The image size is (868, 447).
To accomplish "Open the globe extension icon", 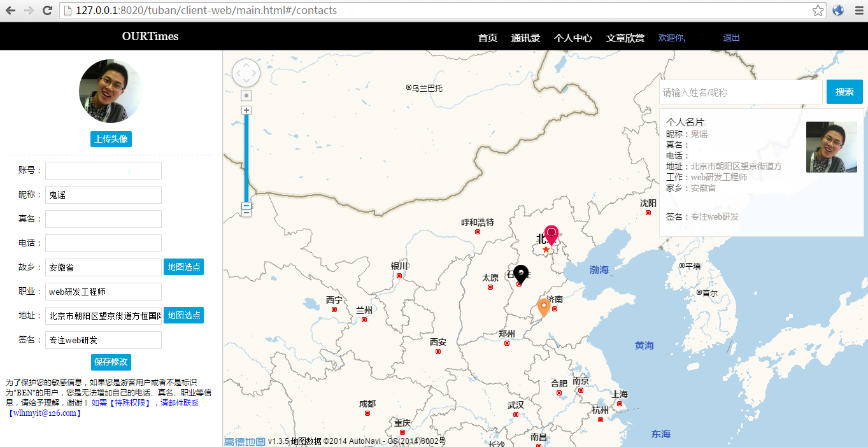I will [837, 10].
